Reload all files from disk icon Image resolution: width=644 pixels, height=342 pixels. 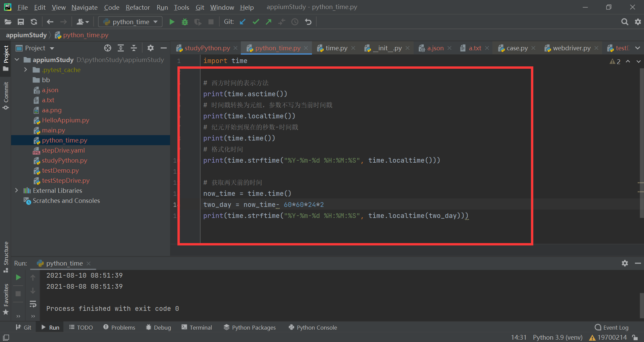34,22
